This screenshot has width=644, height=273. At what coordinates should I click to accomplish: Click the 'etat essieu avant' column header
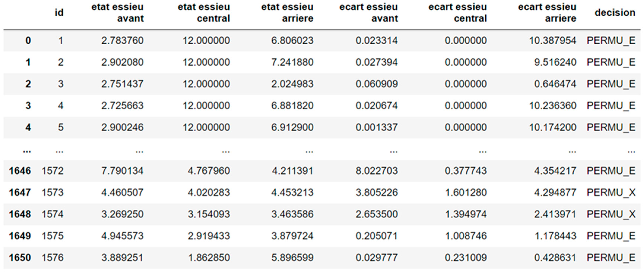(x=117, y=12)
